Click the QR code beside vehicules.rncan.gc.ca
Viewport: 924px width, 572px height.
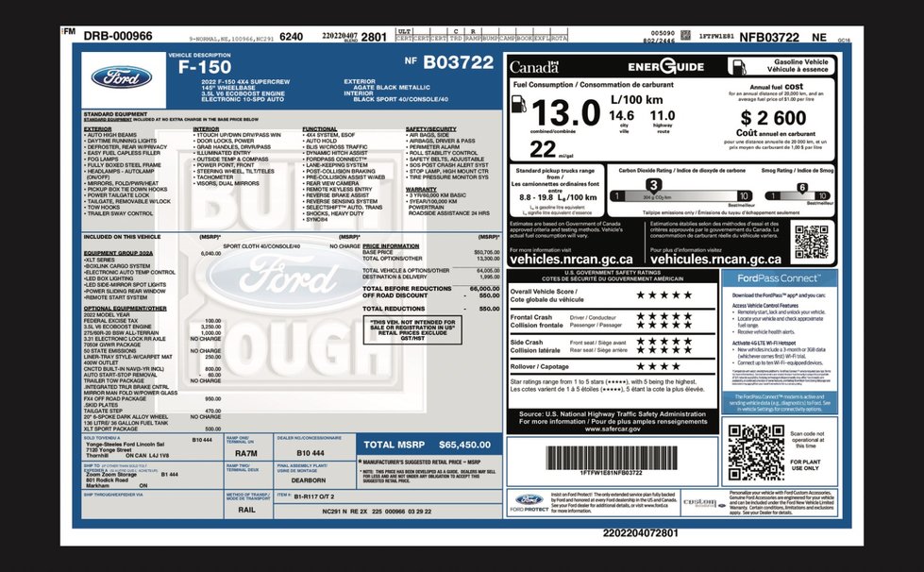(x=812, y=243)
